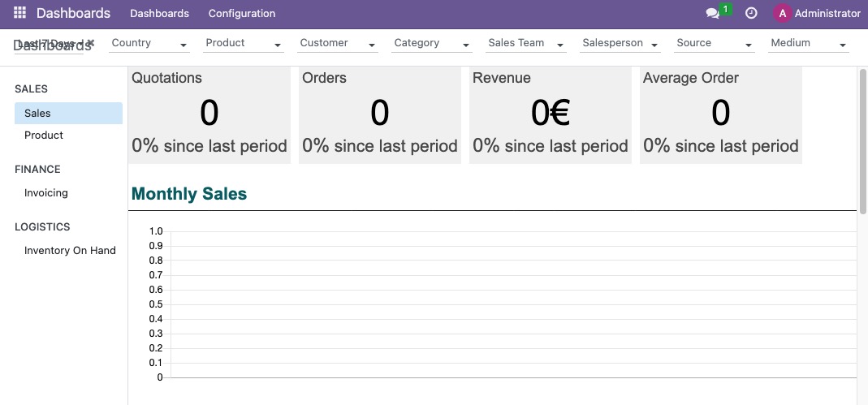Open the conversations chat bubble icon
The image size is (868, 405).
coord(712,14)
